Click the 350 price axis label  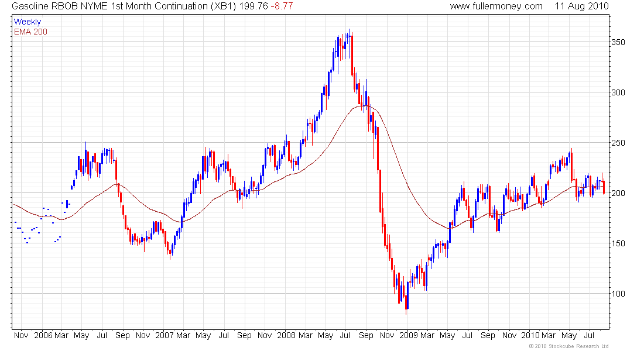[x=618, y=42]
